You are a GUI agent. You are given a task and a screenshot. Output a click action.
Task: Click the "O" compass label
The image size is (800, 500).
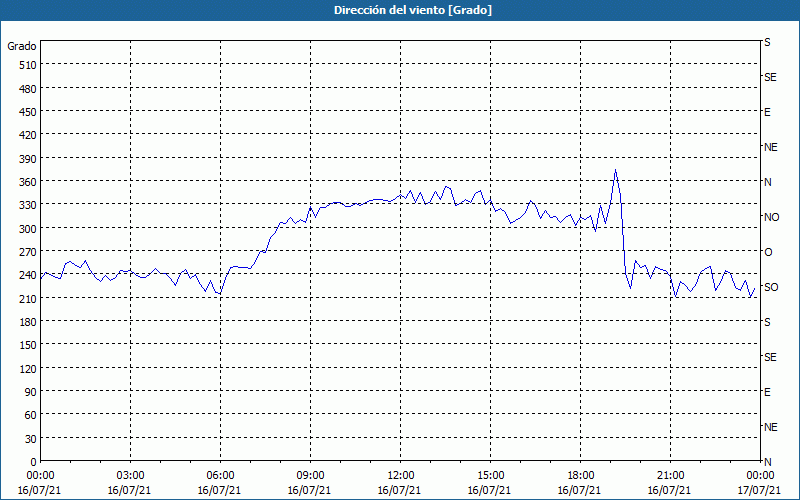[768, 252]
